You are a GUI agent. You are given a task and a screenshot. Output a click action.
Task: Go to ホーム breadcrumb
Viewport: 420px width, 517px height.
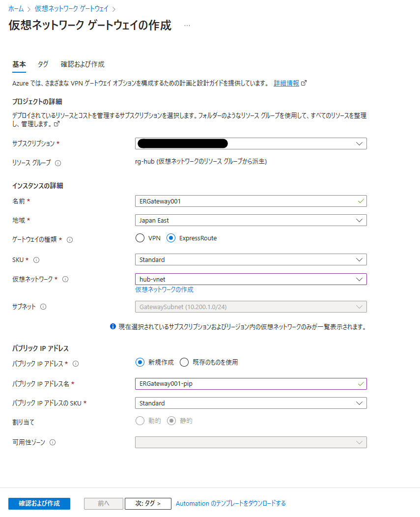(16, 9)
